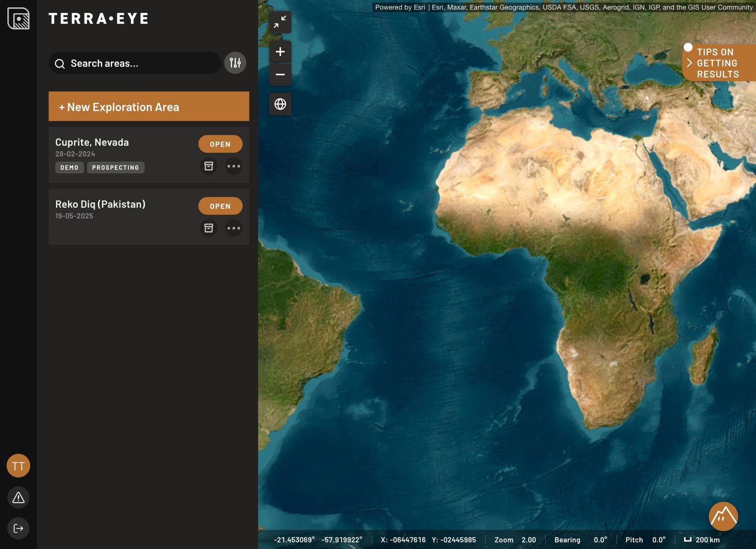756x549 pixels.
Task: Open the Reko Diq (Pakistan) area
Action: pyautogui.click(x=220, y=206)
